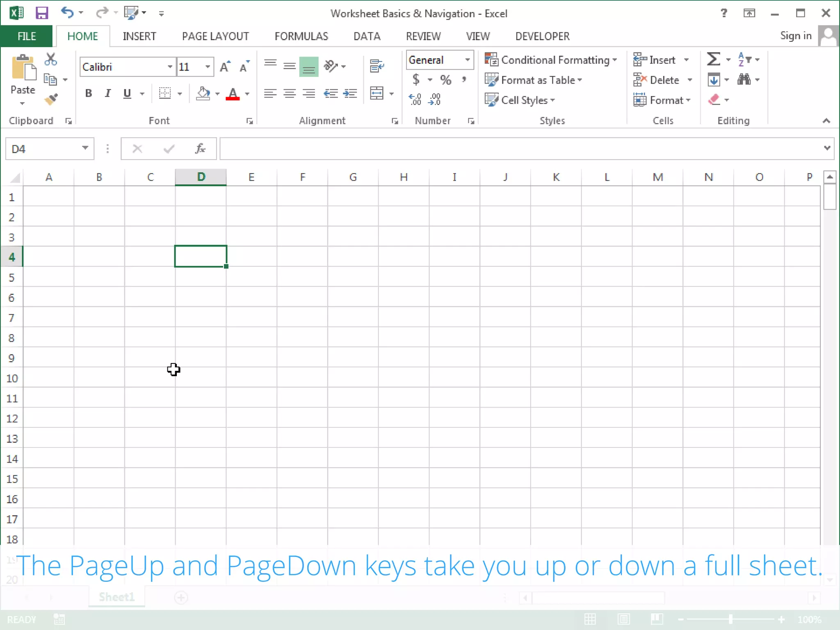Toggle Align Right
The width and height of the screenshot is (840, 630).
click(309, 94)
